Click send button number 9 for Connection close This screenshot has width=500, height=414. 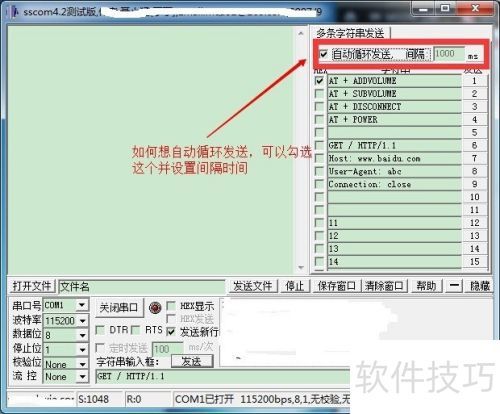474,184
